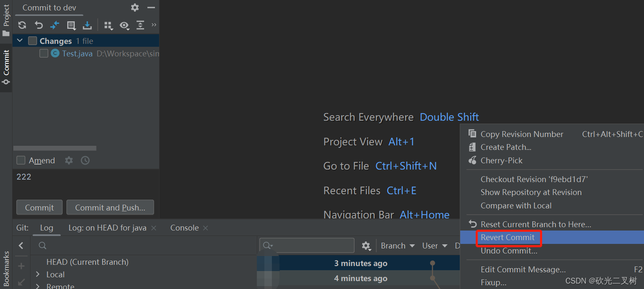The width and height of the screenshot is (644, 289).
Task: Click the plus New Branch icon
Action: pos(21,266)
